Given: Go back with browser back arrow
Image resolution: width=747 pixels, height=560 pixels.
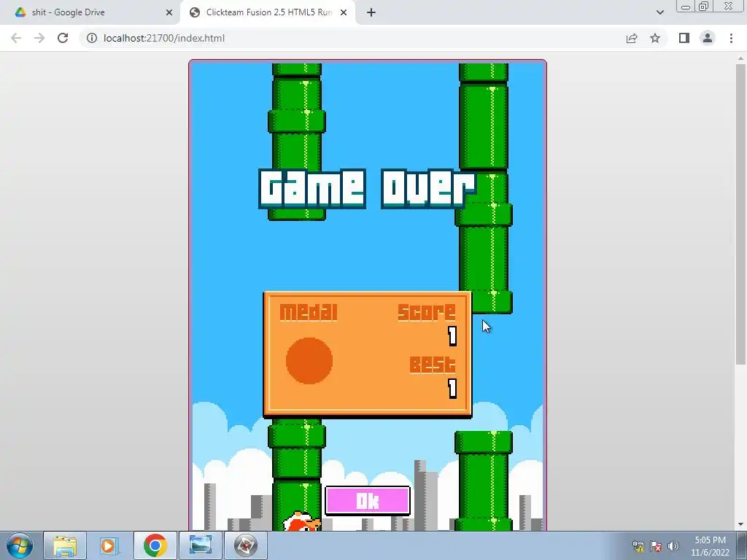Looking at the screenshot, I should coord(16,38).
